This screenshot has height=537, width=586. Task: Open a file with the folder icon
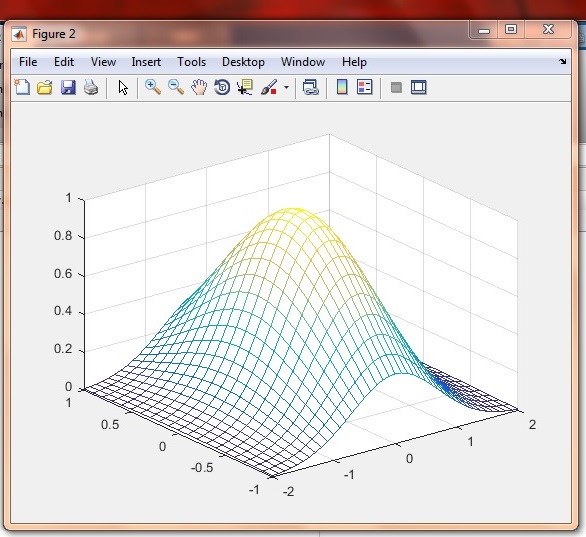(x=45, y=87)
